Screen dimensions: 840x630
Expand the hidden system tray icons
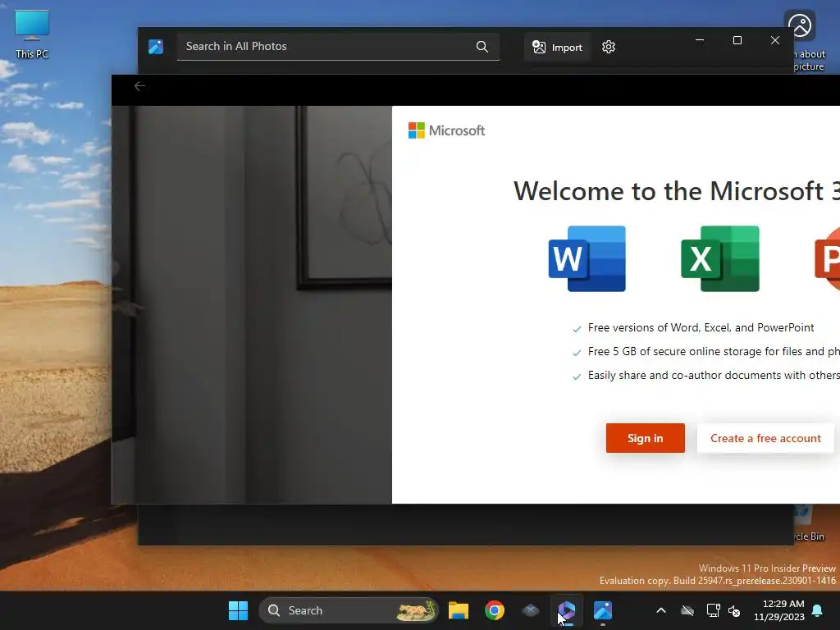coord(661,610)
